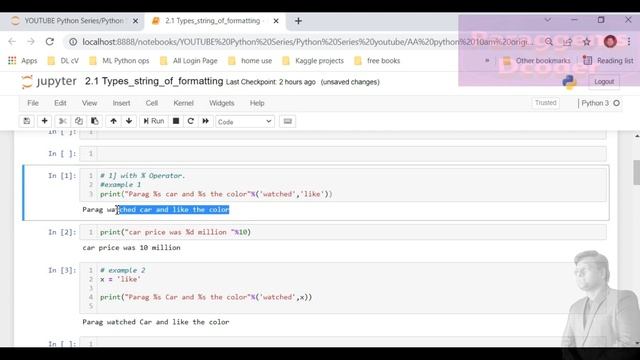This screenshot has width=640, height=360.
Task: Restart kernel and run all fast-forward icon
Action: pyautogui.click(x=206, y=121)
